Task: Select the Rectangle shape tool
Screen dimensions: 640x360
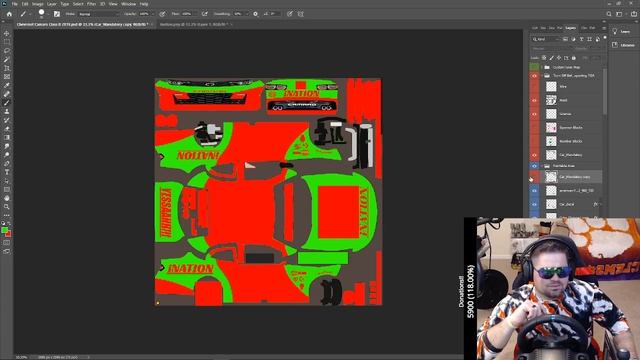Action: point(7,190)
